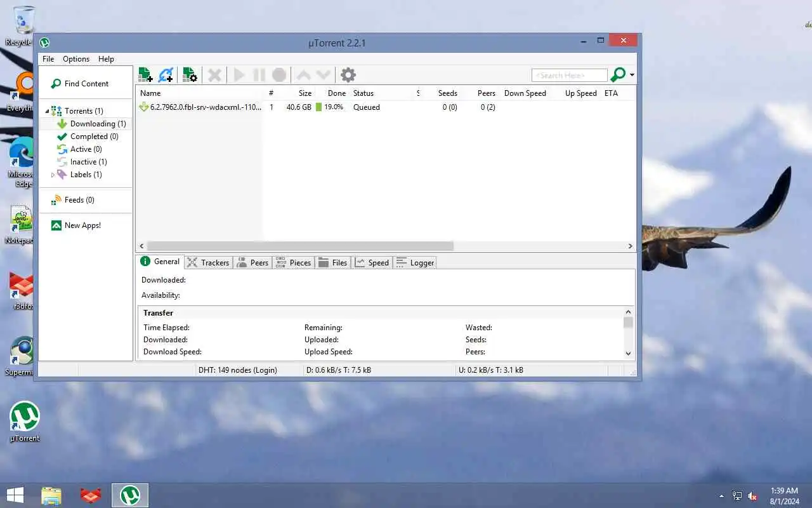Image resolution: width=812 pixels, height=508 pixels.
Task: Click the Move Down Queue arrow
Action: tap(324, 75)
